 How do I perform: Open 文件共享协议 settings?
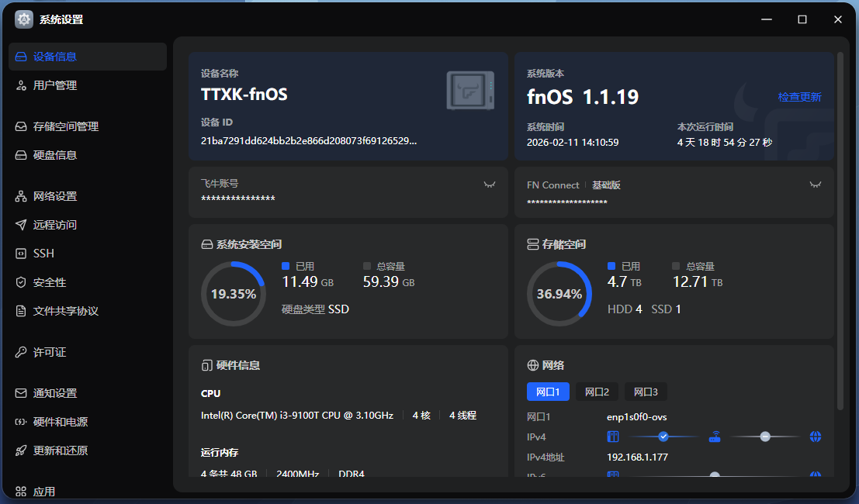[88, 311]
